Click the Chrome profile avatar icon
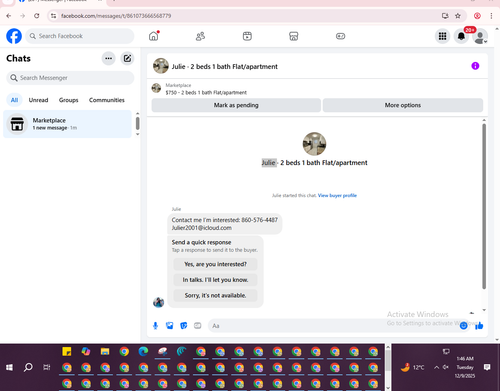The width and height of the screenshot is (500, 391). (x=477, y=16)
